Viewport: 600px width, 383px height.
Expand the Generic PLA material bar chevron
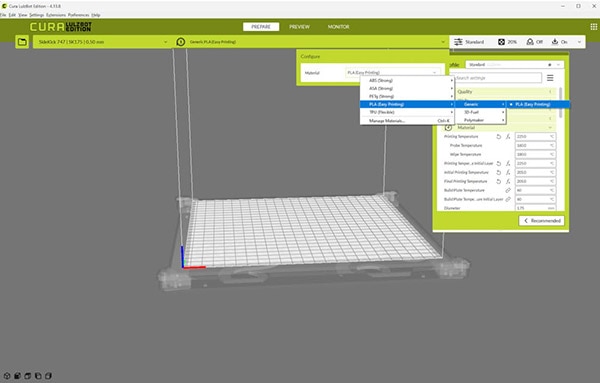point(443,42)
